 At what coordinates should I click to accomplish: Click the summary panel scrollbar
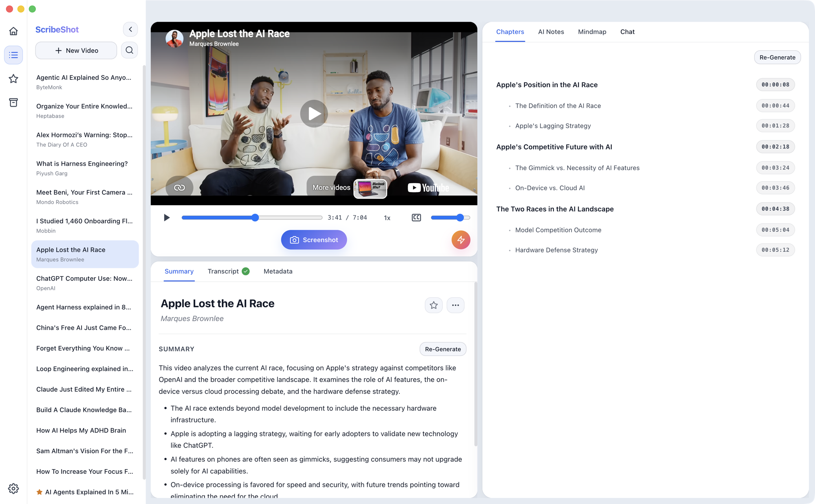[x=476, y=364]
